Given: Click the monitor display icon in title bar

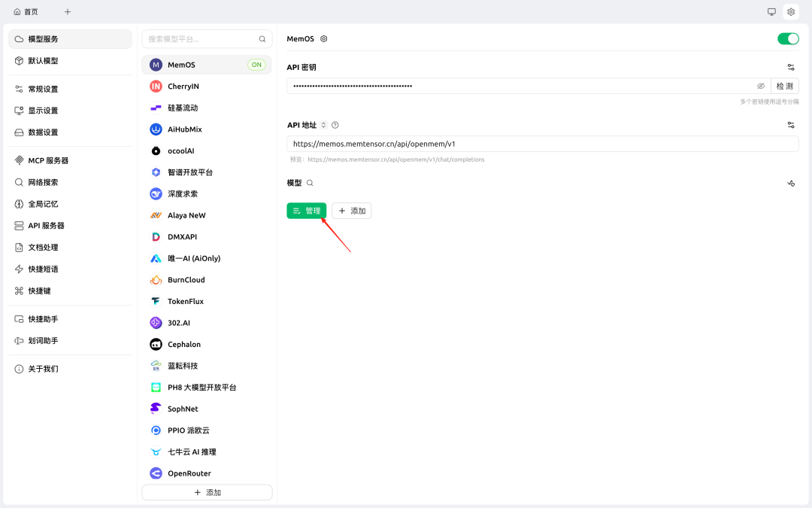Looking at the screenshot, I should click(771, 11).
